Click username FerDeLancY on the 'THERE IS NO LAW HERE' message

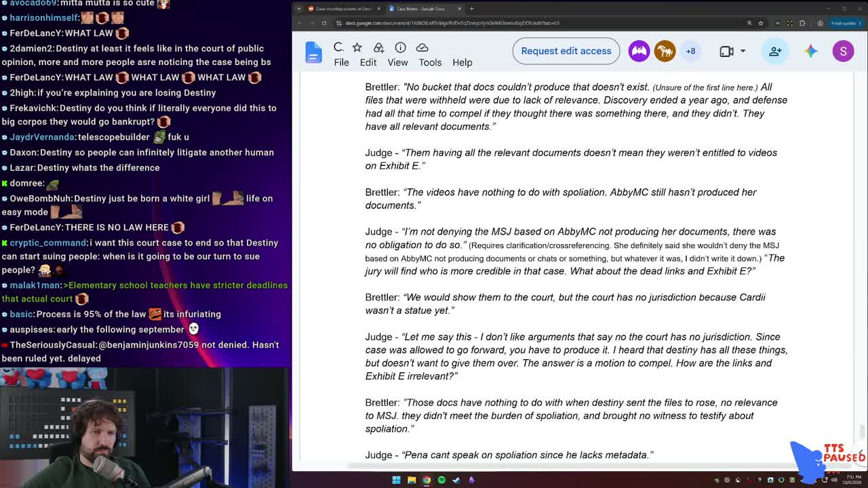click(35, 228)
